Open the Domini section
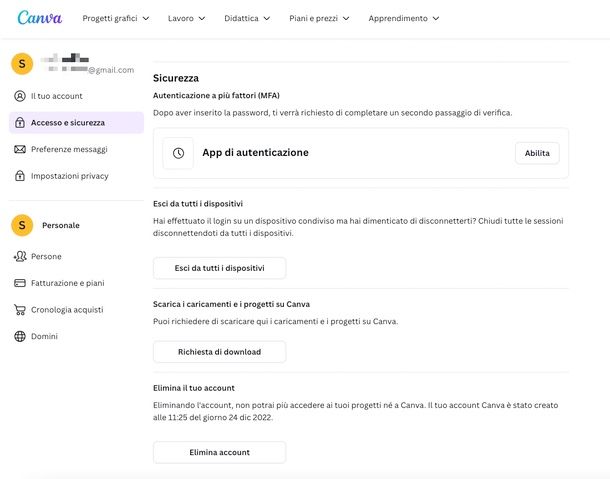 (76, 336)
